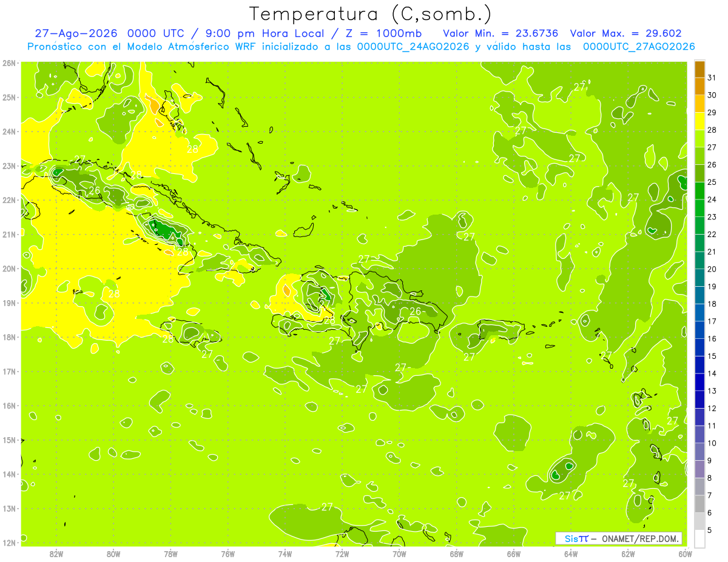Click the 74W longitude axis label
This screenshot has width=728, height=562.
click(285, 554)
